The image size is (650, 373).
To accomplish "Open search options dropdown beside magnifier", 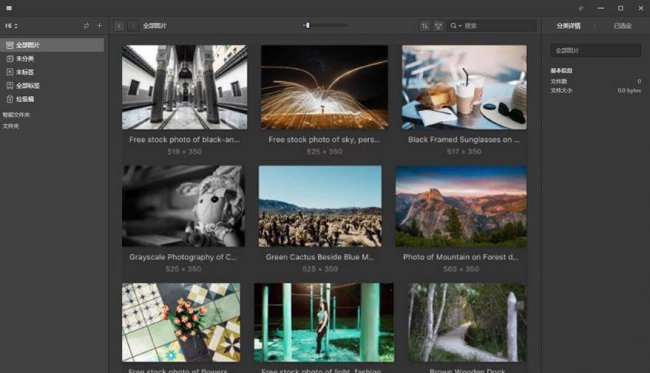I will 456,26.
